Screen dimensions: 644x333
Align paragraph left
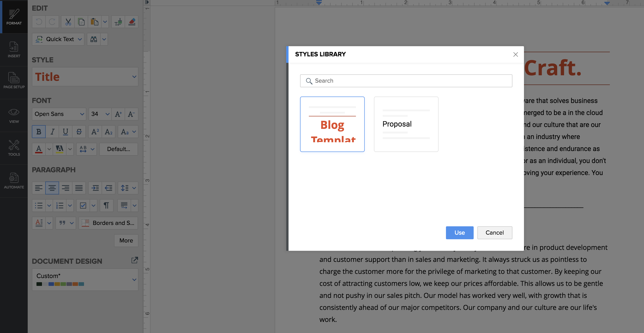coord(39,188)
